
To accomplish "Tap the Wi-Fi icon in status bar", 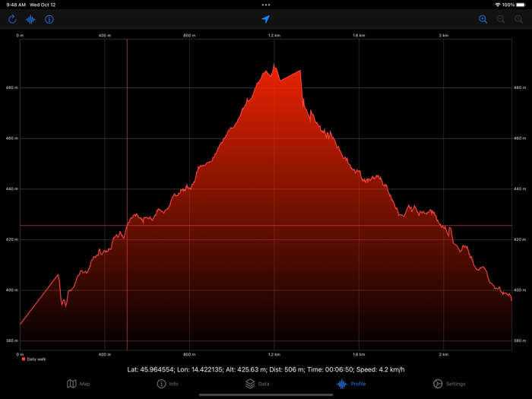I will click(x=498, y=5).
